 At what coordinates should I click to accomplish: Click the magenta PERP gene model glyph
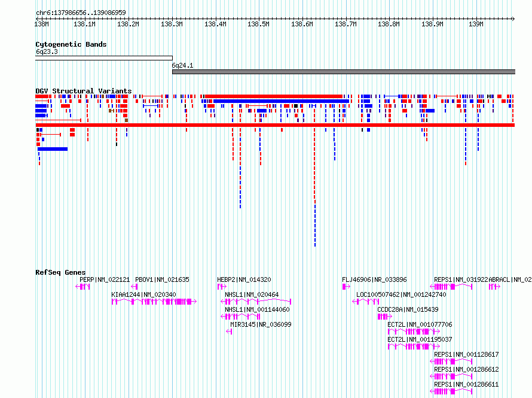(x=82, y=287)
